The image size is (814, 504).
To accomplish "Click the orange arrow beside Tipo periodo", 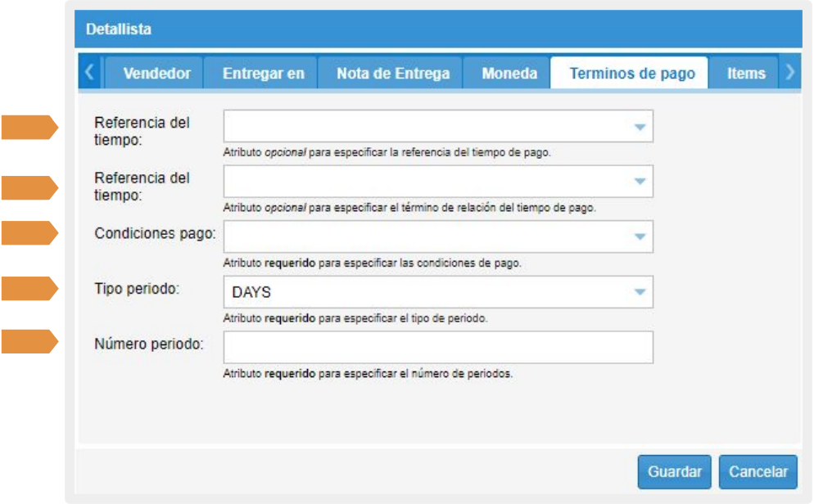I will click(29, 289).
